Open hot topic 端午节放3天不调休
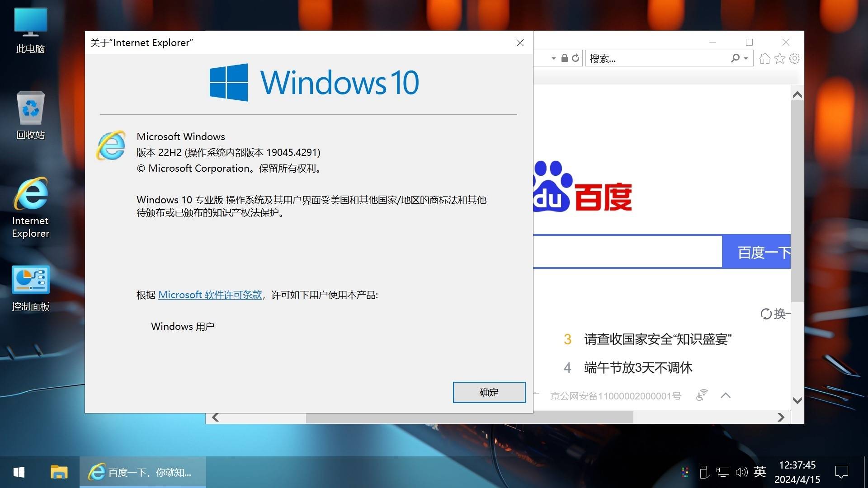 click(638, 368)
